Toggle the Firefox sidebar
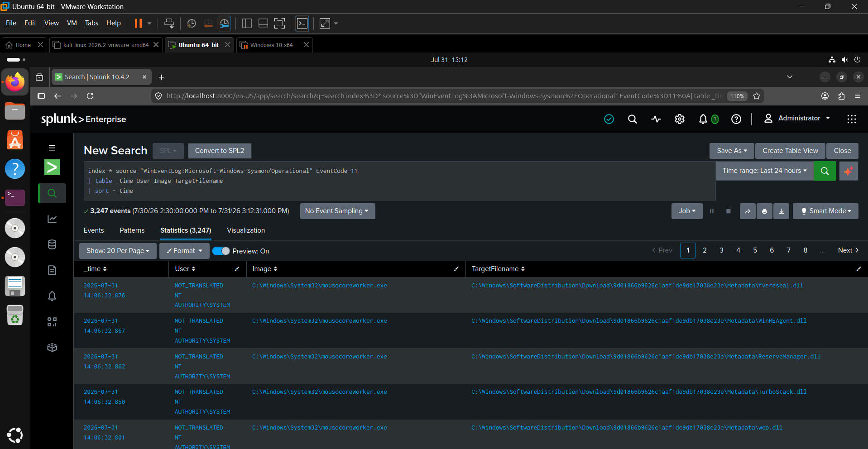 [x=41, y=96]
